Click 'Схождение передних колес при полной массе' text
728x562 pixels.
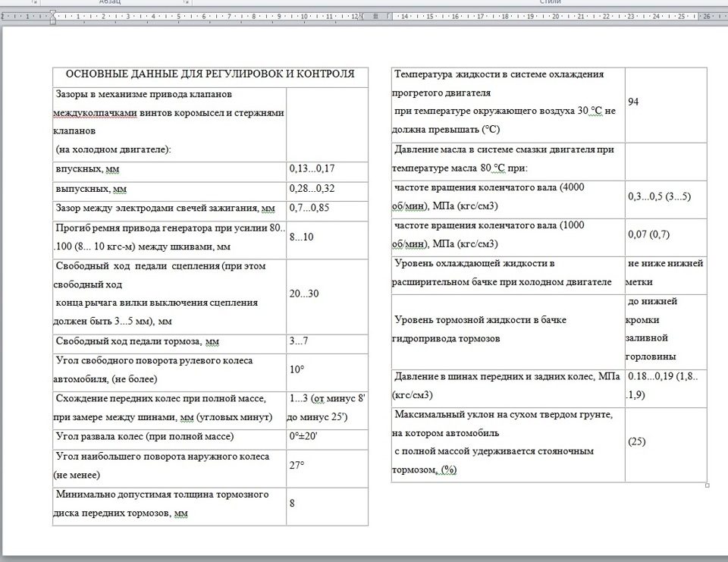pos(161,399)
